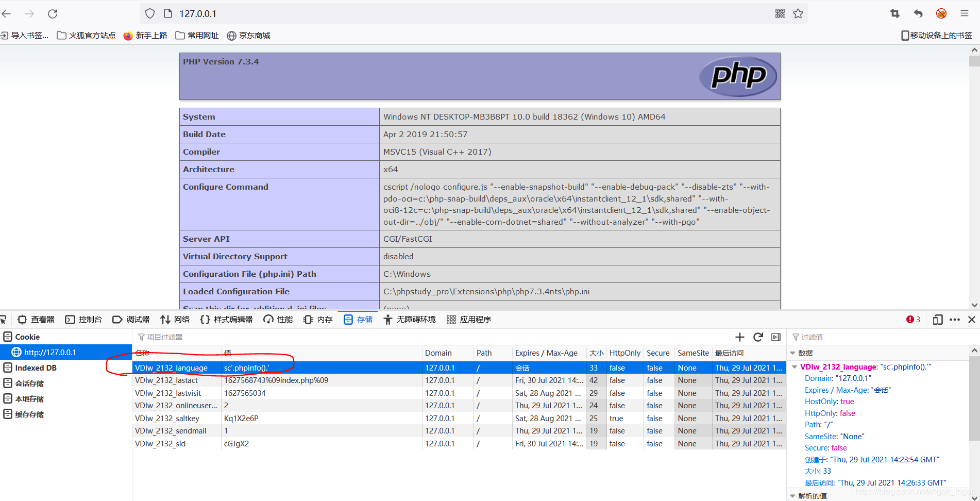Viewport: 980px width, 501px height.
Task: Activate the element picker icon in devtools
Action: tap(3, 320)
